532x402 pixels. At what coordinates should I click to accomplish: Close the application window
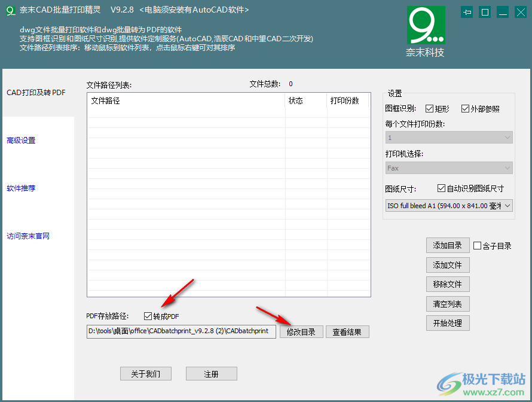pos(520,13)
